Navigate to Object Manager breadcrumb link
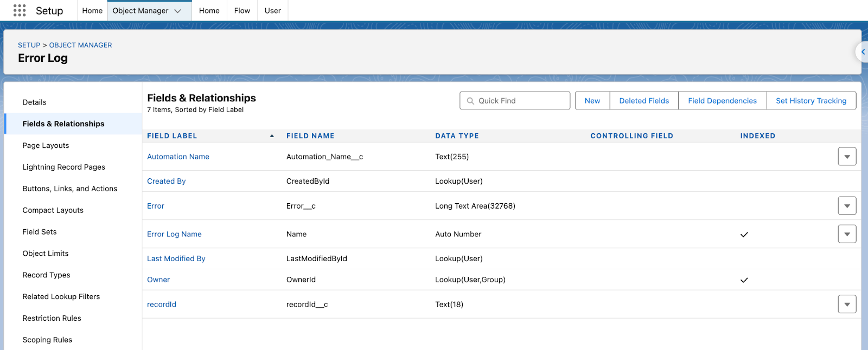Viewport: 868px width, 350px height. tap(80, 45)
